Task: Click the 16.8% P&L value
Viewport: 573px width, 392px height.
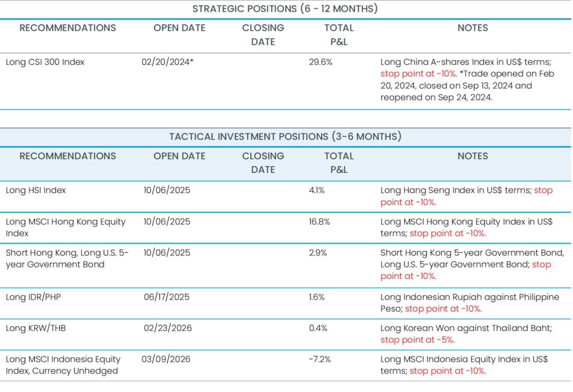Action: coord(320,221)
